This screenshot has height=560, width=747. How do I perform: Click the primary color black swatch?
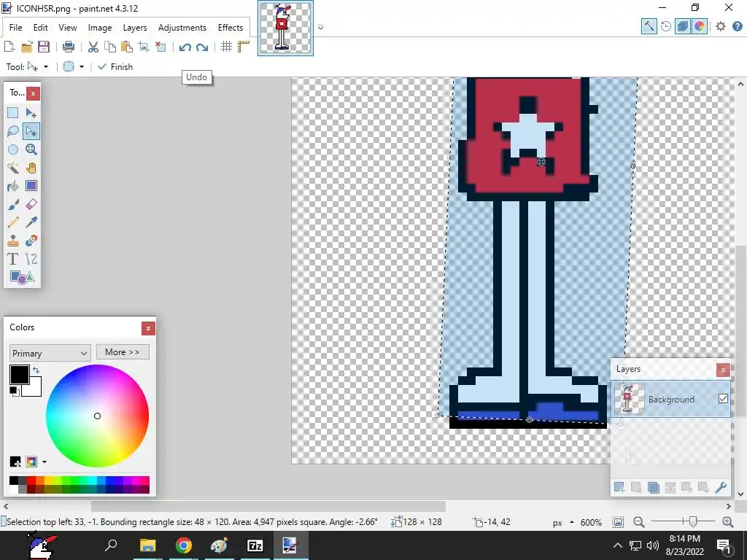20,375
